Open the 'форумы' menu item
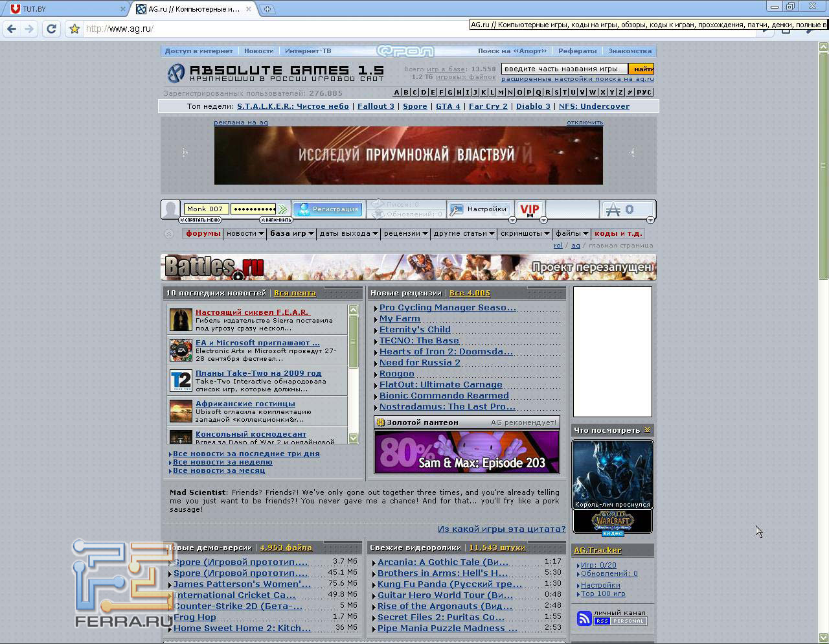This screenshot has width=829, height=644. [203, 233]
